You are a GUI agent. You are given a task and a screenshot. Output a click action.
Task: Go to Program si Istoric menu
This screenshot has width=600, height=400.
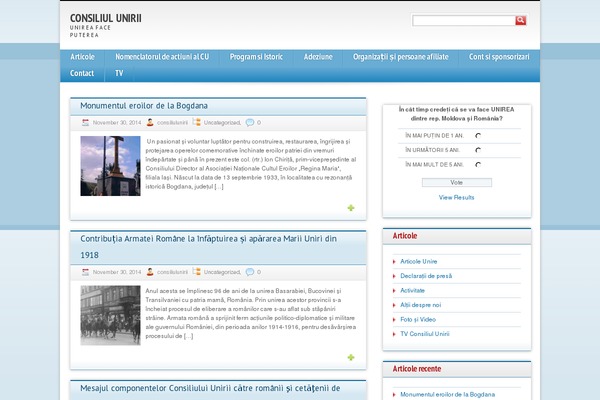click(x=256, y=57)
